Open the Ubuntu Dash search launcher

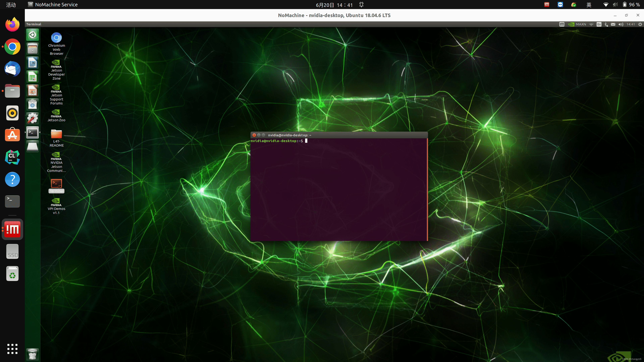(x=33, y=35)
